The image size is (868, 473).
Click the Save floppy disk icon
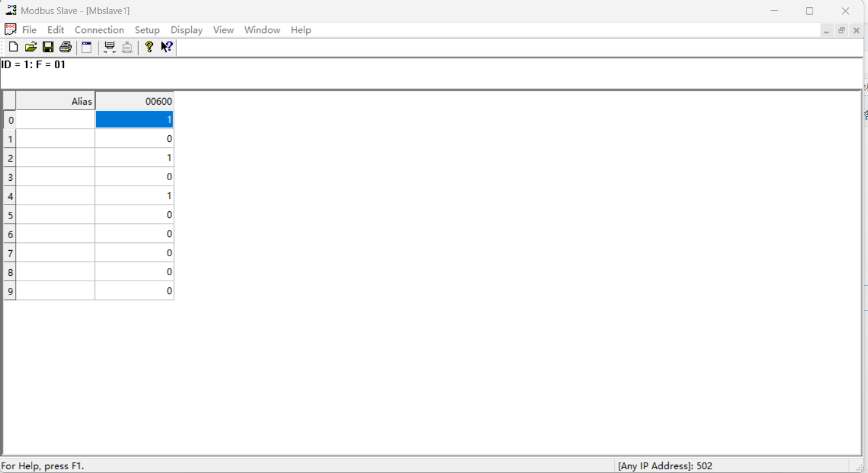(48, 47)
